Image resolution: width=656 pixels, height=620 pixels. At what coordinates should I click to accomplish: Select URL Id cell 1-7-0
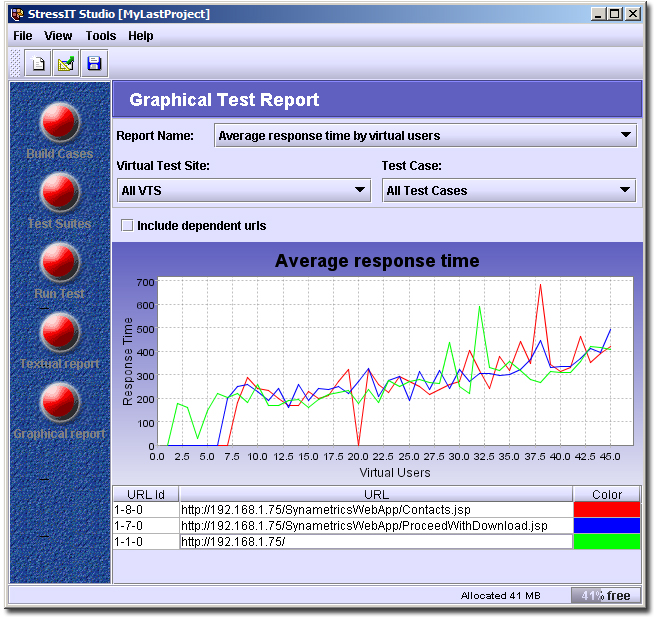pyautogui.click(x=146, y=526)
